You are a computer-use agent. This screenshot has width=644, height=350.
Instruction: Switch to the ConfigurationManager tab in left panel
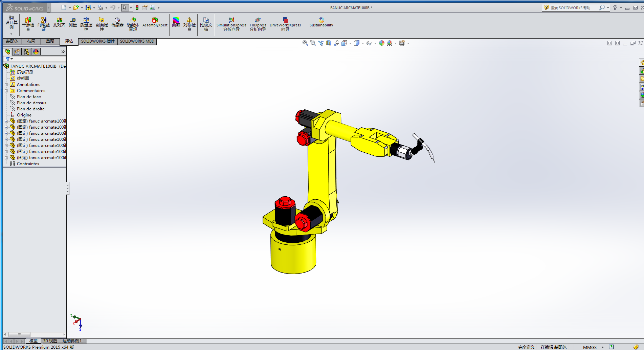(x=26, y=51)
